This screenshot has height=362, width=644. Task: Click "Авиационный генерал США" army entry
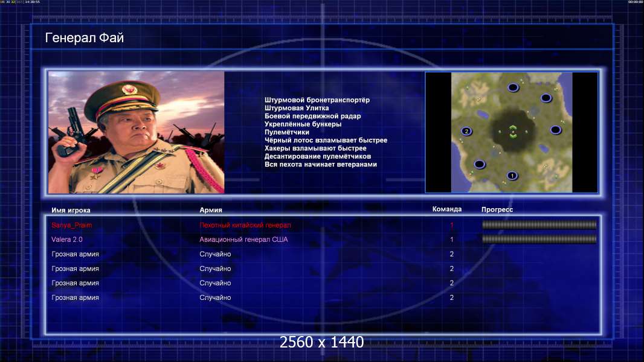243,240
